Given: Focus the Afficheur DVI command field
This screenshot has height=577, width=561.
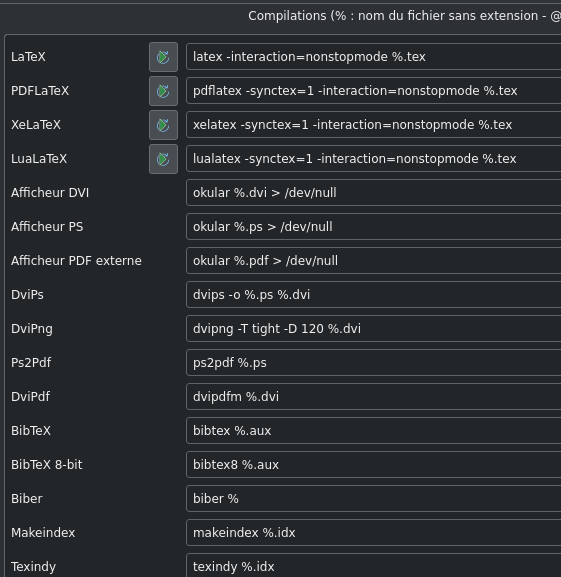Looking at the screenshot, I should [373, 193].
